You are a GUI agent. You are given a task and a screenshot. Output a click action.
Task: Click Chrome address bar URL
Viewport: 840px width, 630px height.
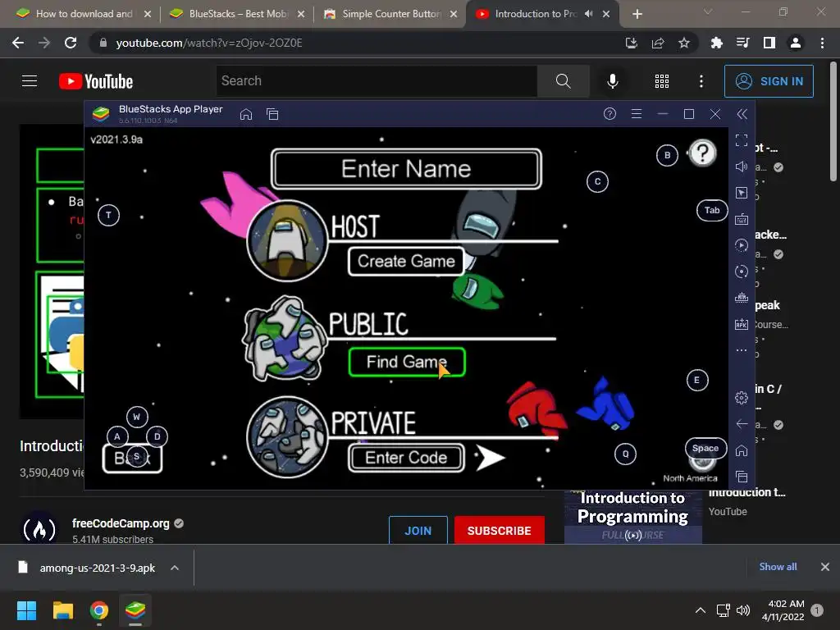click(209, 43)
